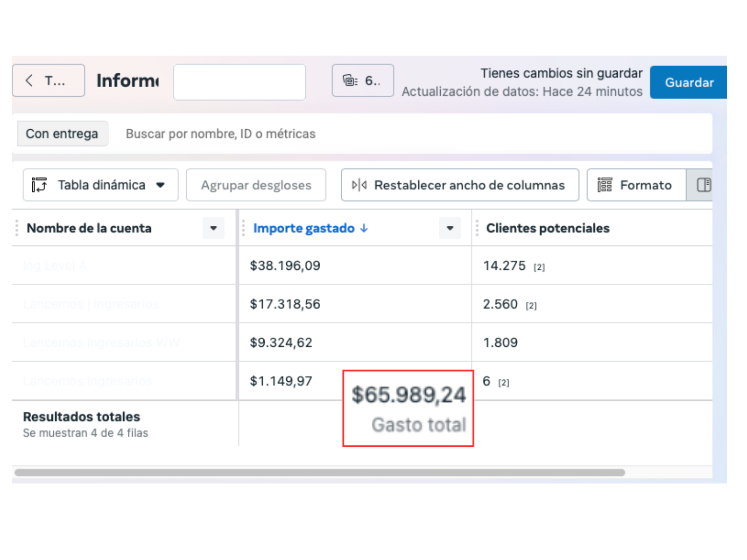747x560 pixels.
Task: Select the Con entrega filter chip
Action: pyautogui.click(x=62, y=134)
